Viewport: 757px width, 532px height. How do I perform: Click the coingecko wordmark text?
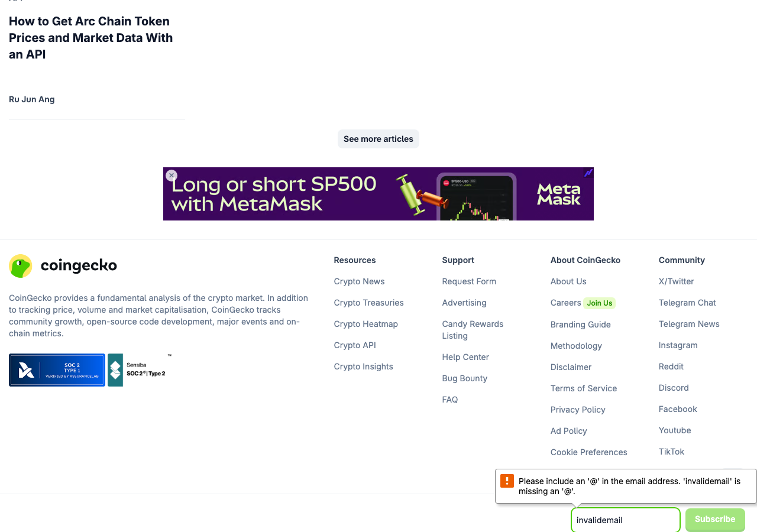pyautogui.click(x=79, y=266)
